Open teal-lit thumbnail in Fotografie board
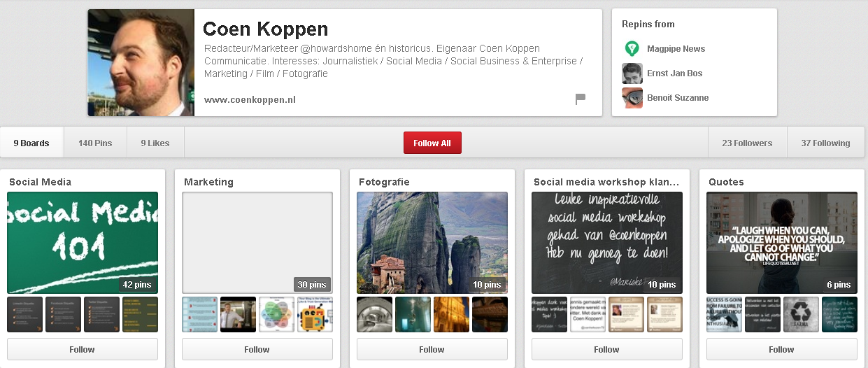 [413, 314]
